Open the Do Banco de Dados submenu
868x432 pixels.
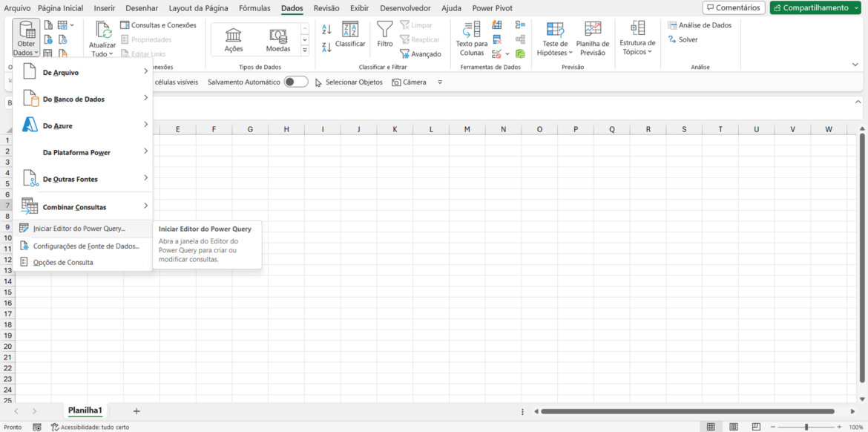[x=83, y=99]
